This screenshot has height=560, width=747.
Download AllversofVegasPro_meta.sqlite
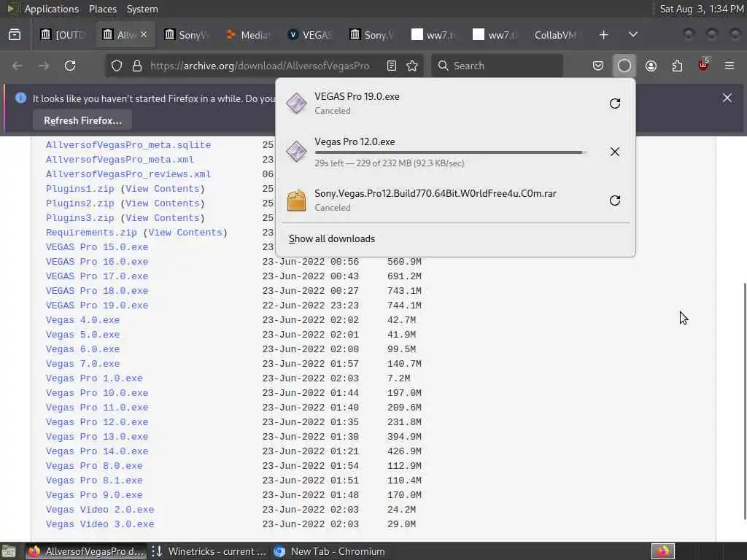tap(128, 145)
